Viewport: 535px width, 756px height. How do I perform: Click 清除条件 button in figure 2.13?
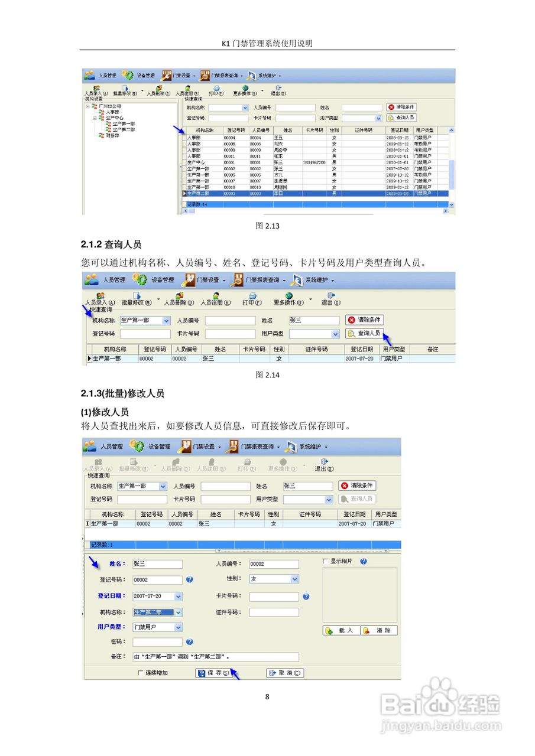click(401, 107)
